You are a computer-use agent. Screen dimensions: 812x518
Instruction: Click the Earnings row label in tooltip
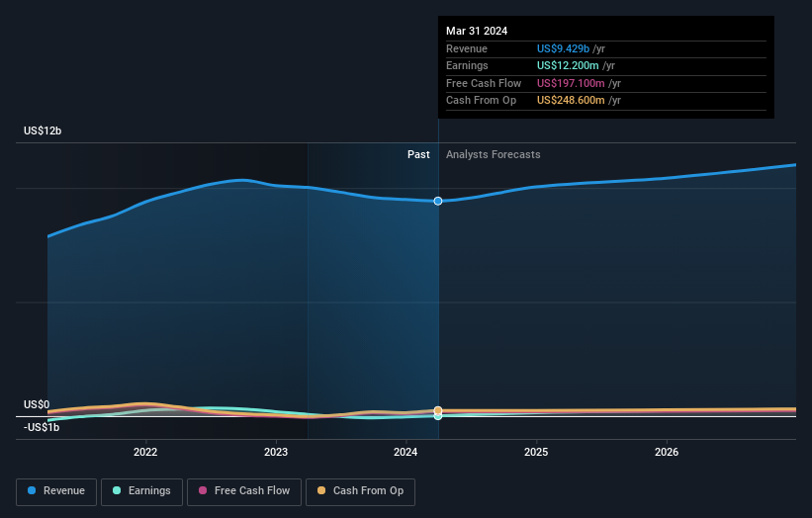pos(467,65)
